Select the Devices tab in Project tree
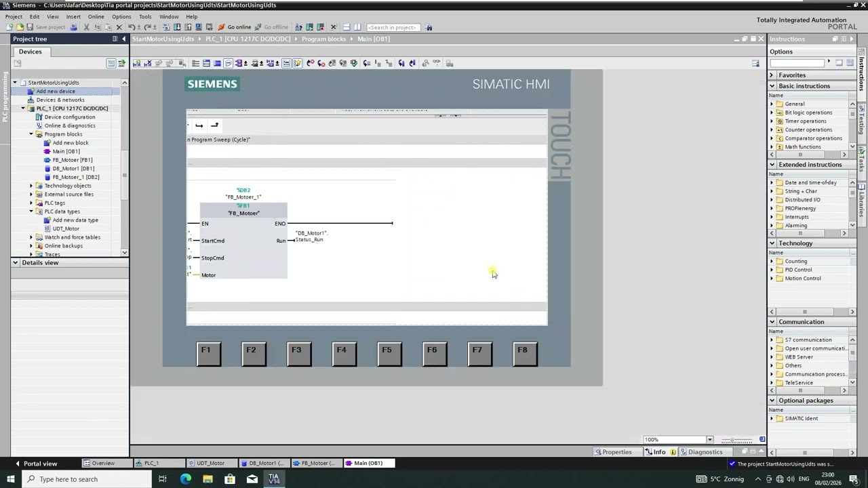 pos(30,52)
